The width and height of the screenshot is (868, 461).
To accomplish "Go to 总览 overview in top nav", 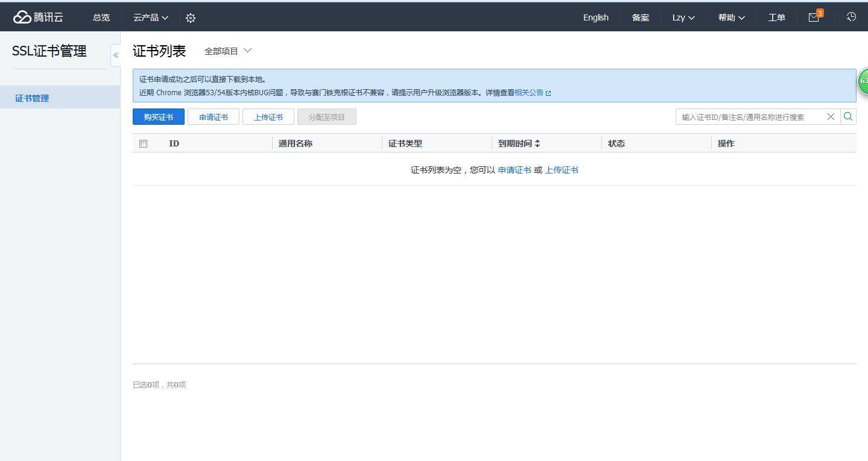I will (x=101, y=17).
